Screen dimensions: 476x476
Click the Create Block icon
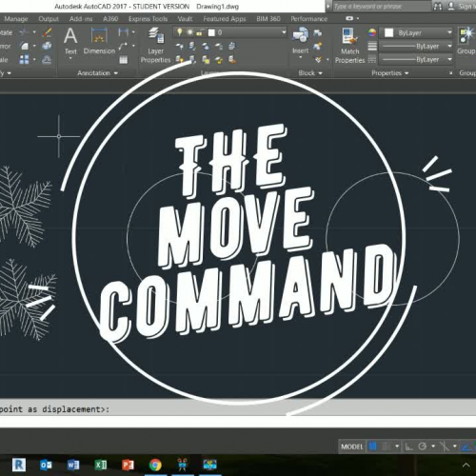(x=317, y=32)
